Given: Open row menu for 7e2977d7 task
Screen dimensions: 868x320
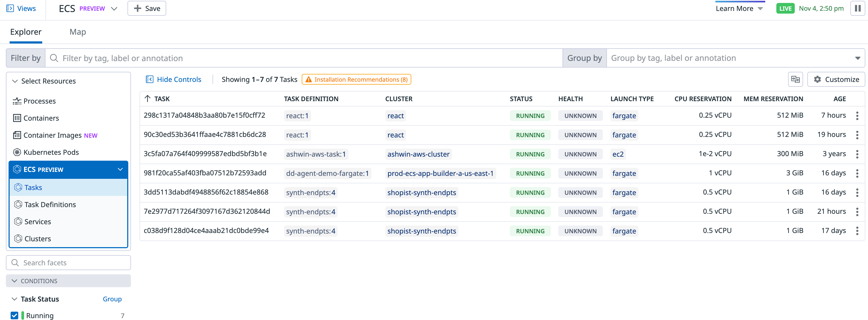Looking at the screenshot, I should pyautogui.click(x=857, y=212).
